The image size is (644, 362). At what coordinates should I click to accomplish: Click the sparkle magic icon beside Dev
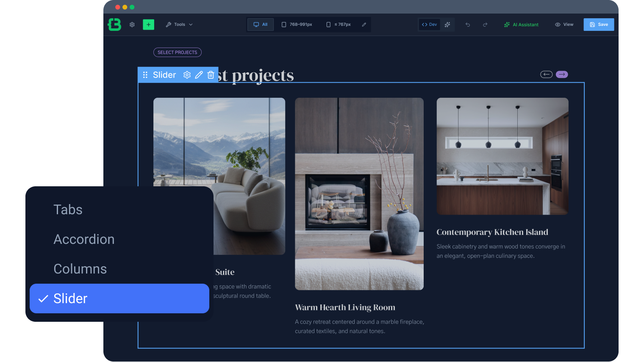pos(447,25)
